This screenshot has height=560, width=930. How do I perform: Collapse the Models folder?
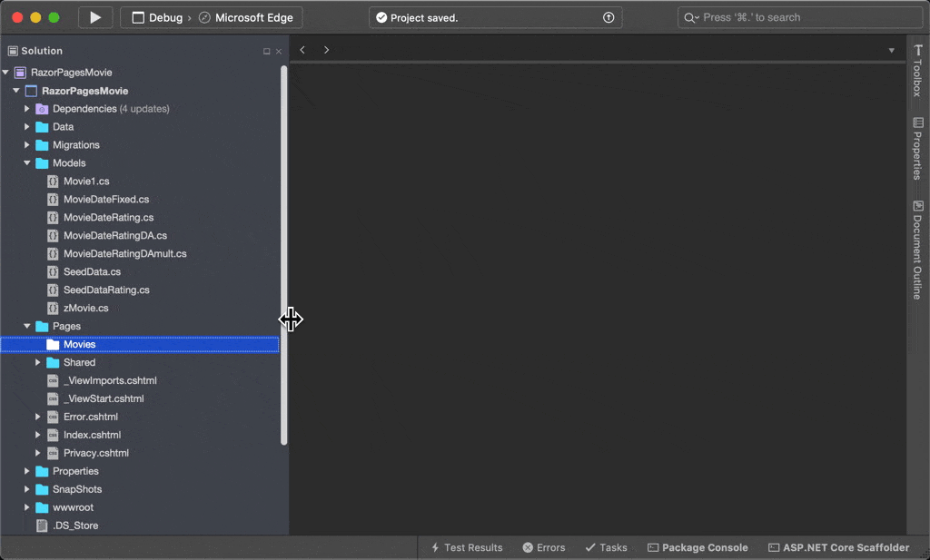click(x=27, y=163)
